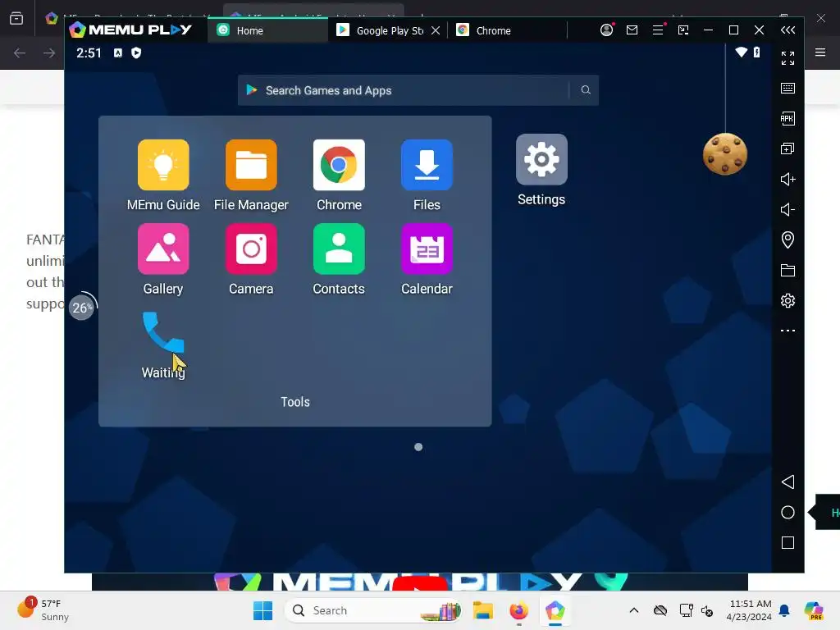Open multi-instance manager sidebar icon
This screenshot has height=630, width=840.
[x=787, y=148]
